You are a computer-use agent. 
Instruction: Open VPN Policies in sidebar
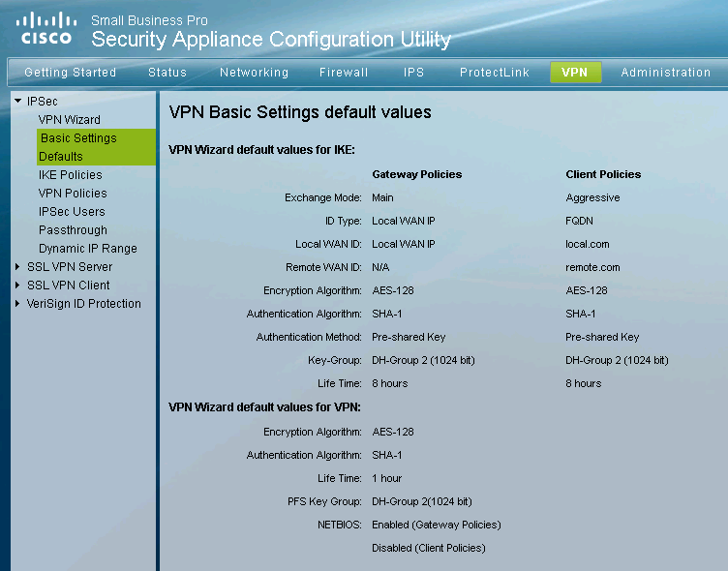[x=73, y=194]
